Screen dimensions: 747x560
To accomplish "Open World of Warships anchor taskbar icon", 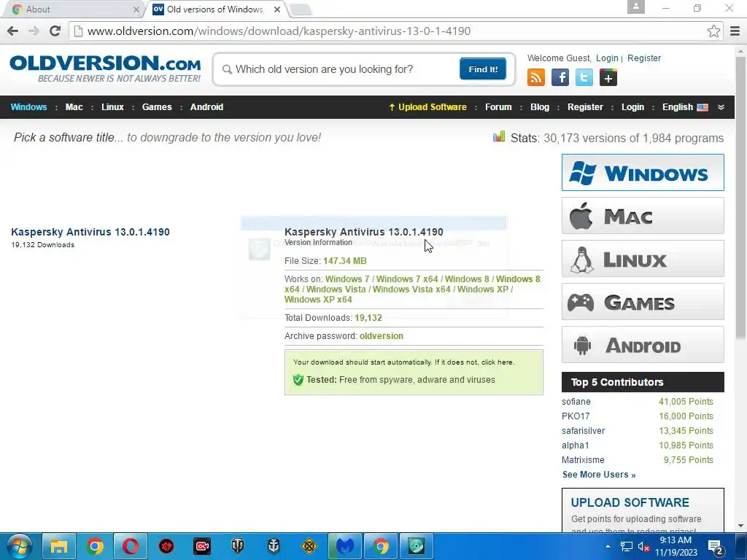I will pos(274,545).
